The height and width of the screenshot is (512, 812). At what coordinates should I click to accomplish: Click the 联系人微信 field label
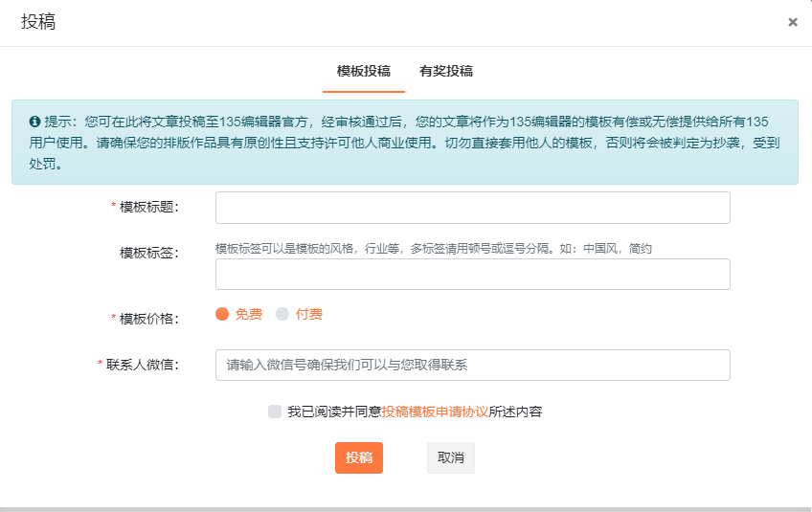(143, 365)
